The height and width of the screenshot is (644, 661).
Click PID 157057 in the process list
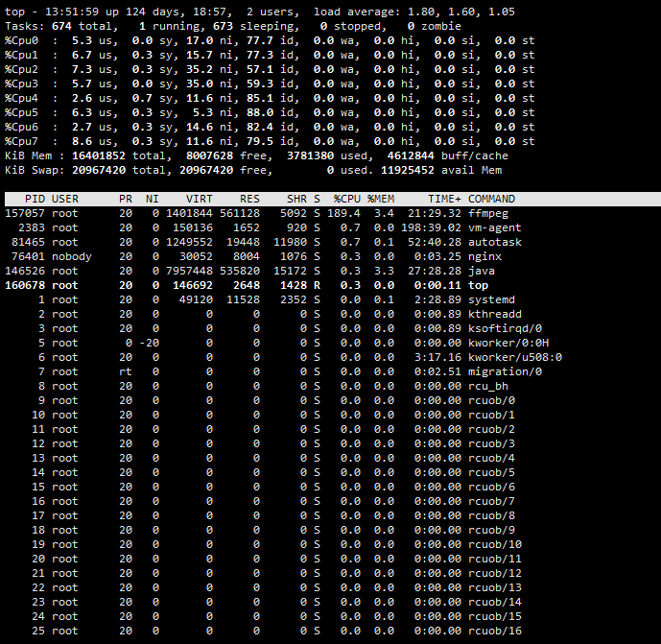24,213
